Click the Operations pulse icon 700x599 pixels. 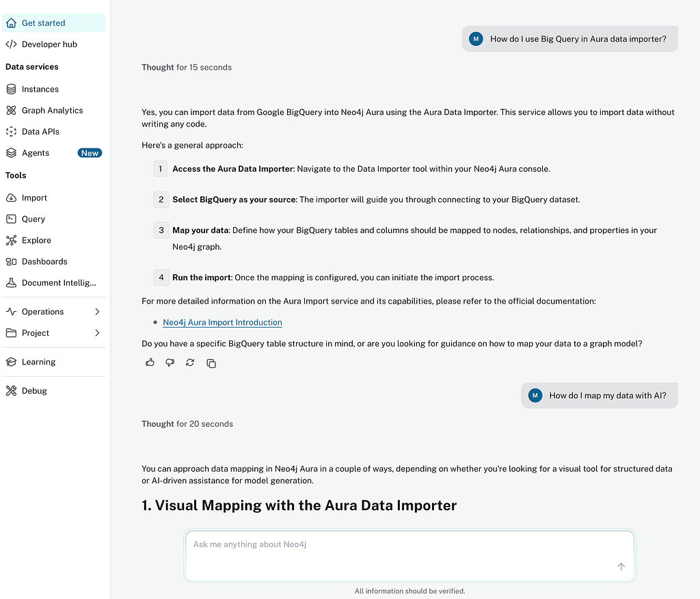coord(11,311)
